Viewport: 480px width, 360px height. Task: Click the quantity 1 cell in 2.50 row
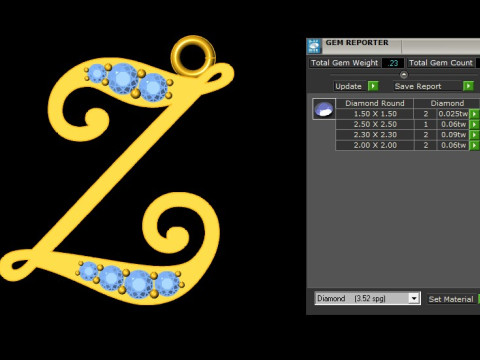426,124
